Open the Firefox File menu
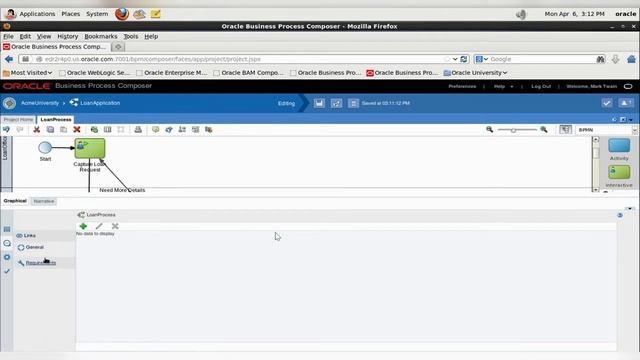 [8, 36]
